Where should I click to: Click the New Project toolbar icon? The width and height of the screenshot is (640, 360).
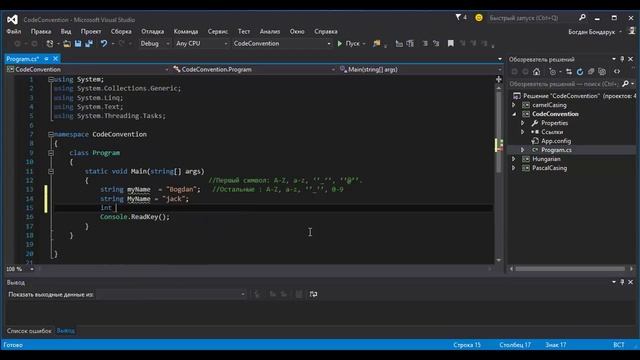point(50,43)
